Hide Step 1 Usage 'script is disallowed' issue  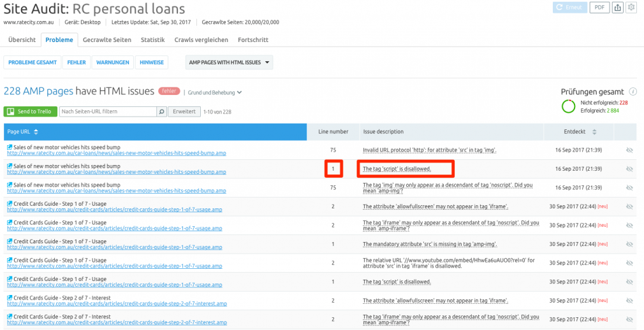point(629,282)
